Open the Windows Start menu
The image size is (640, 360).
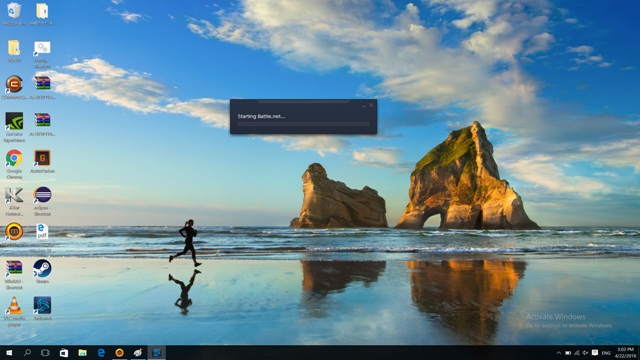pos(9,353)
